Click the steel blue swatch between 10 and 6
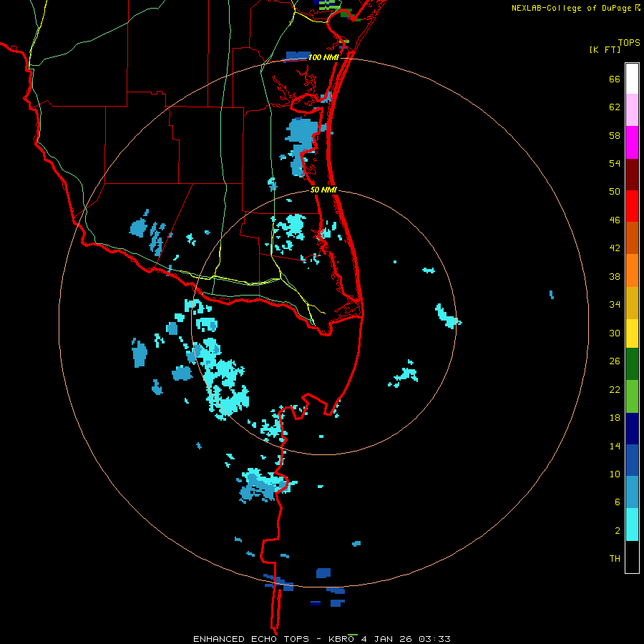Image resolution: width=644 pixels, height=644 pixels. pos(632,492)
